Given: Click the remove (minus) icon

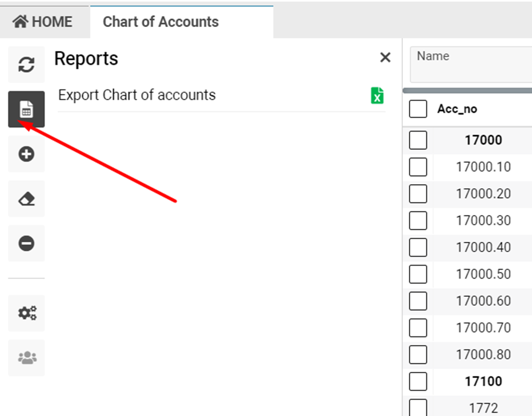Looking at the screenshot, I should (26, 243).
